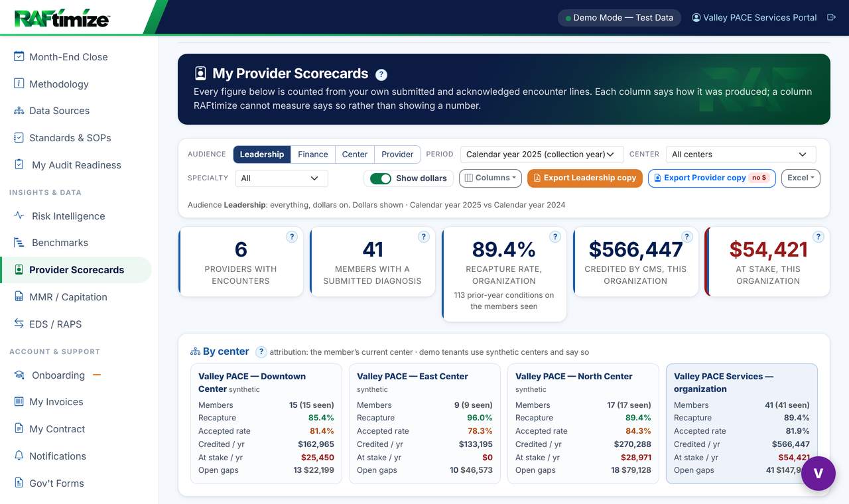
Task: Click the EDS / RAPS arrows icon
Action: 19,324
